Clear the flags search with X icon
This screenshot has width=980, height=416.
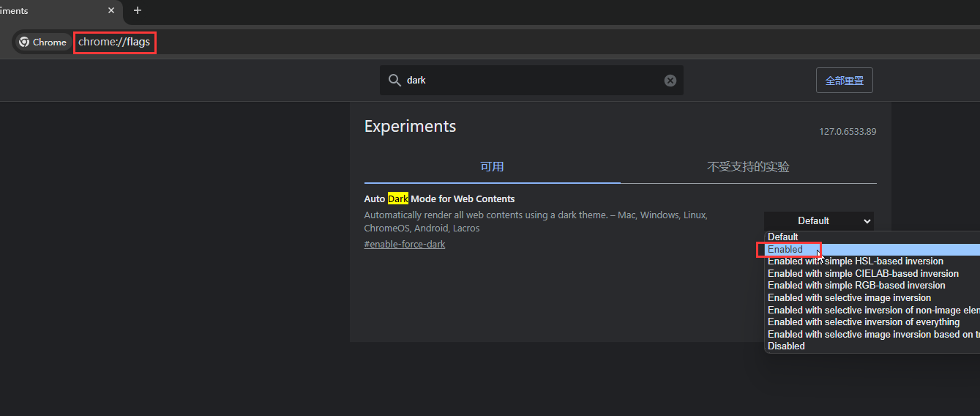pos(670,81)
